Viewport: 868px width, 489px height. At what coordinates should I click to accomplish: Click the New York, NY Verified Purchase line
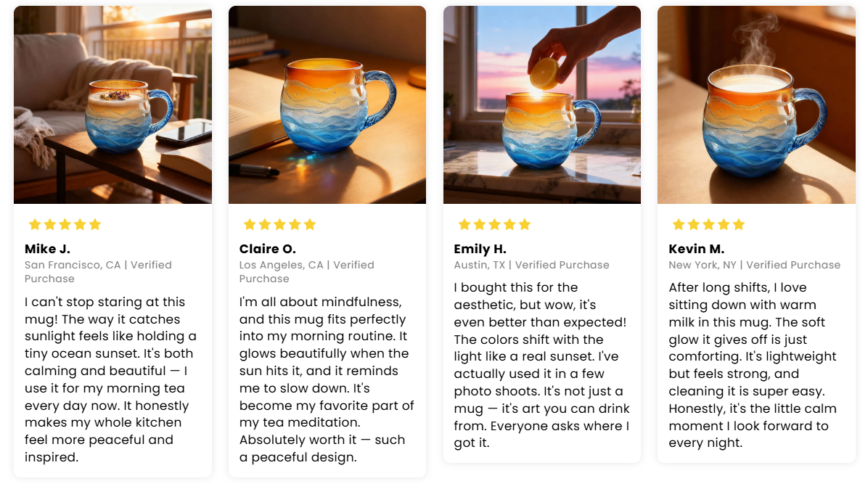(x=754, y=265)
